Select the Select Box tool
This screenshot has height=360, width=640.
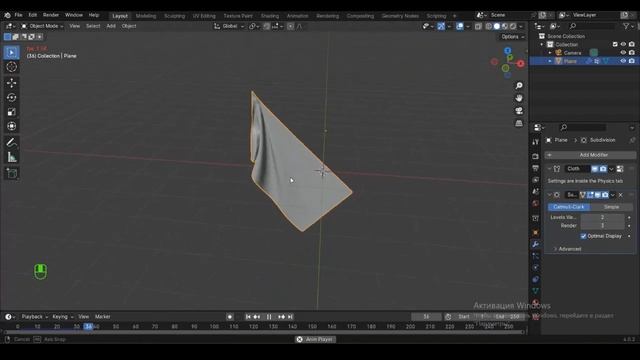click(11, 53)
